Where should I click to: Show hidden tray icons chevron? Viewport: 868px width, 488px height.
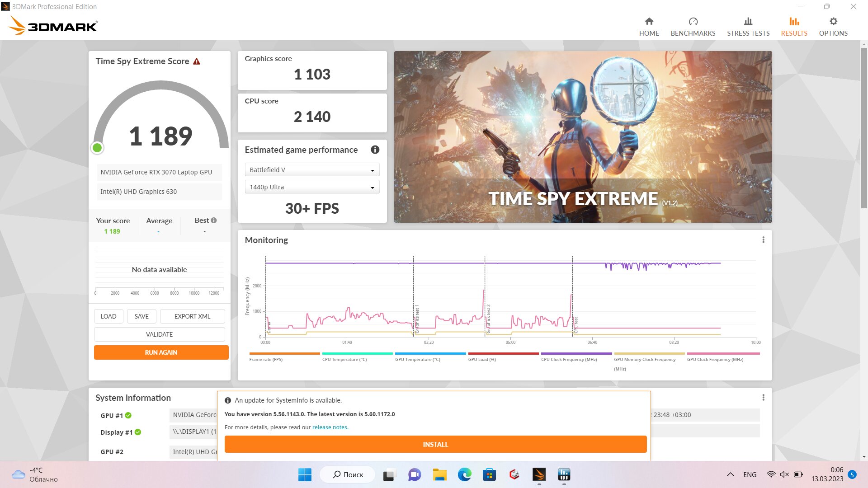pos(730,474)
